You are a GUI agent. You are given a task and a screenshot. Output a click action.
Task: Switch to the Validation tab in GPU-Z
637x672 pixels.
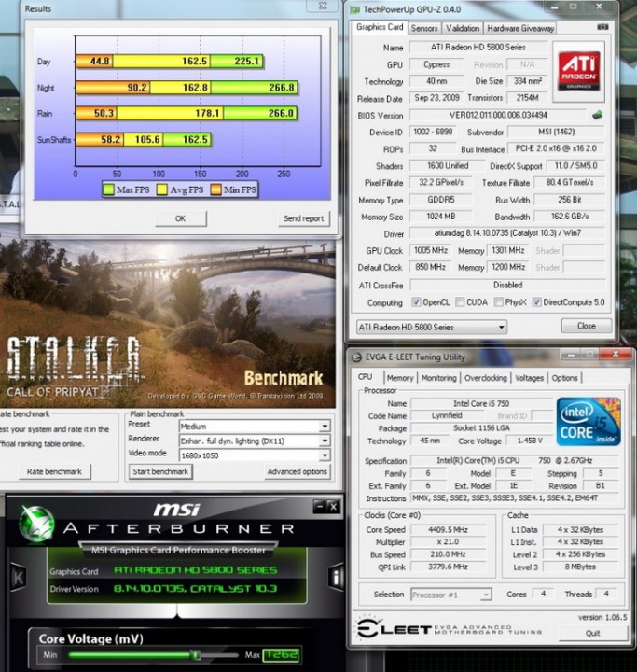click(x=463, y=28)
